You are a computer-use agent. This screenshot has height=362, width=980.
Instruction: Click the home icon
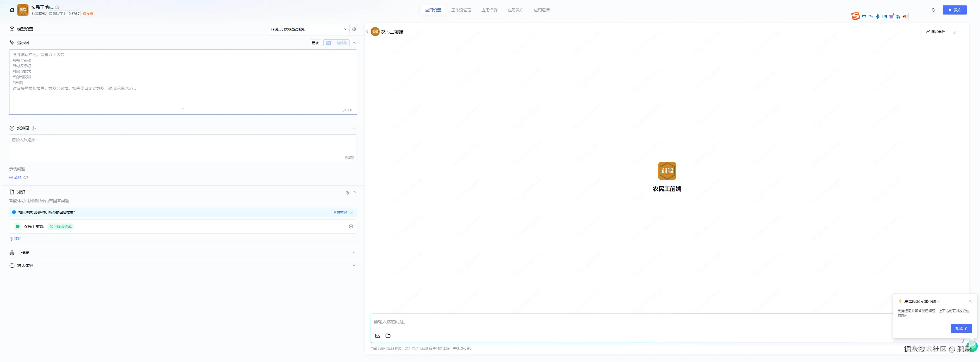point(12,10)
